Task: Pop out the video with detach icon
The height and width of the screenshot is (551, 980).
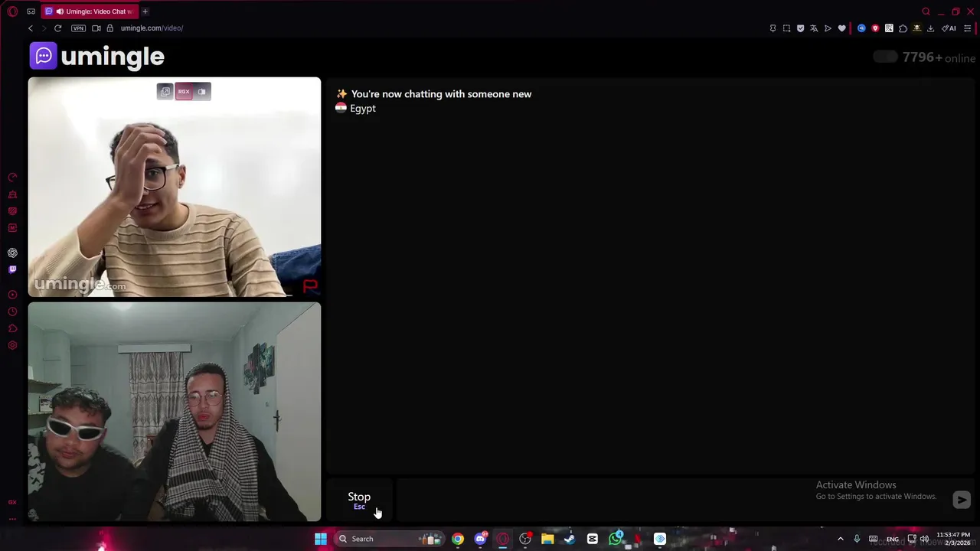Action: (165, 92)
